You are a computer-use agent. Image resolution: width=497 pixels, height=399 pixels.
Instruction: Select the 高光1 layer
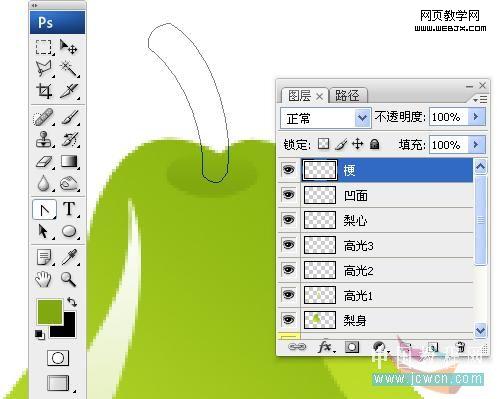click(x=387, y=295)
